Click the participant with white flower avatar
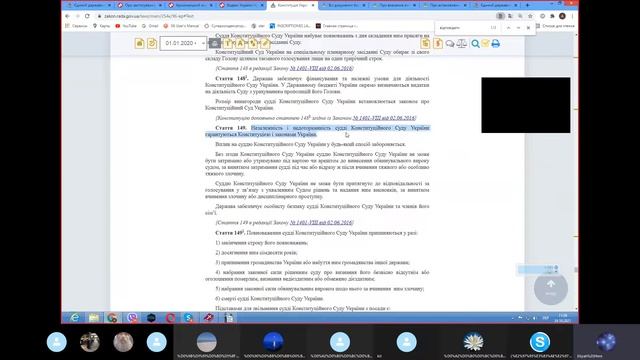The height and width of the screenshot is (360, 640). [x=473, y=342]
